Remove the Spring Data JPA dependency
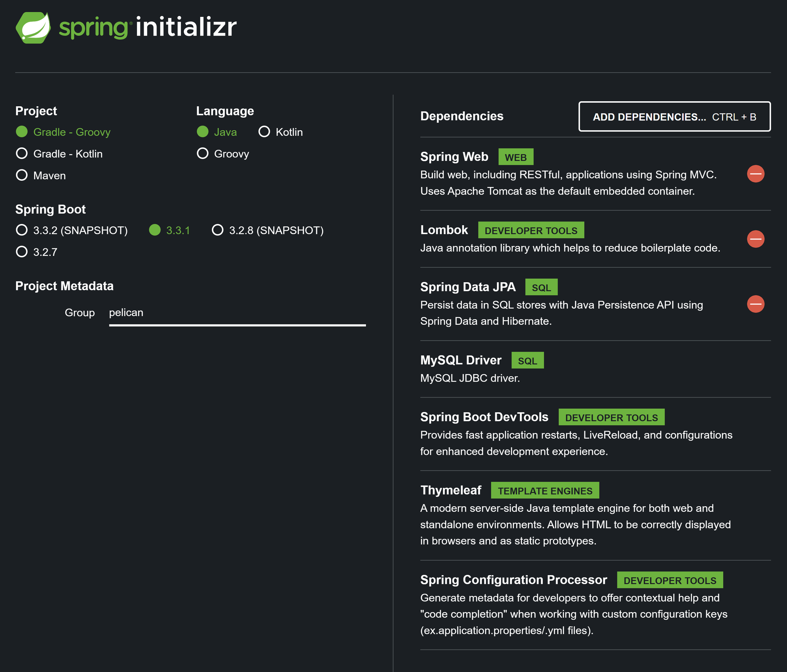The image size is (787, 672). pyautogui.click(x=755, y=304)
